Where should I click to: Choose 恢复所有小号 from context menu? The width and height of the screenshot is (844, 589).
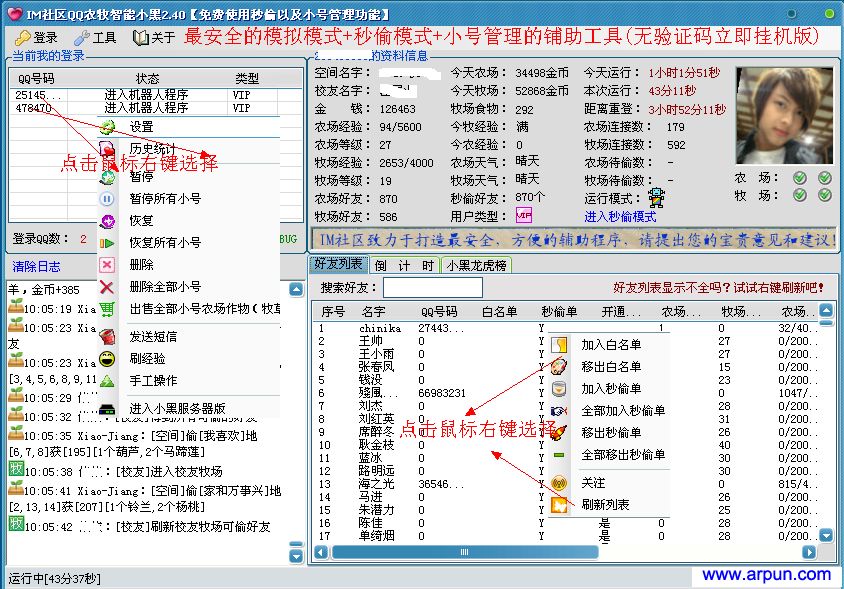(x=165, y=242)
